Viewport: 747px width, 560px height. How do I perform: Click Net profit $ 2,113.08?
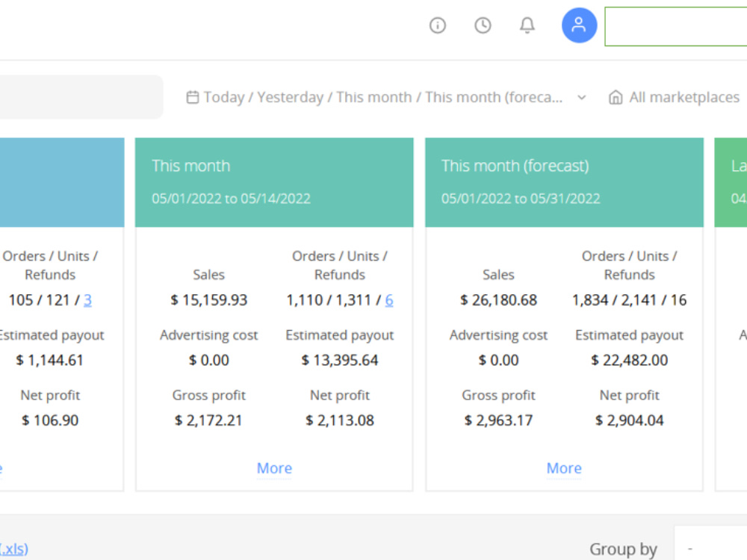click(x=340, y=420)
